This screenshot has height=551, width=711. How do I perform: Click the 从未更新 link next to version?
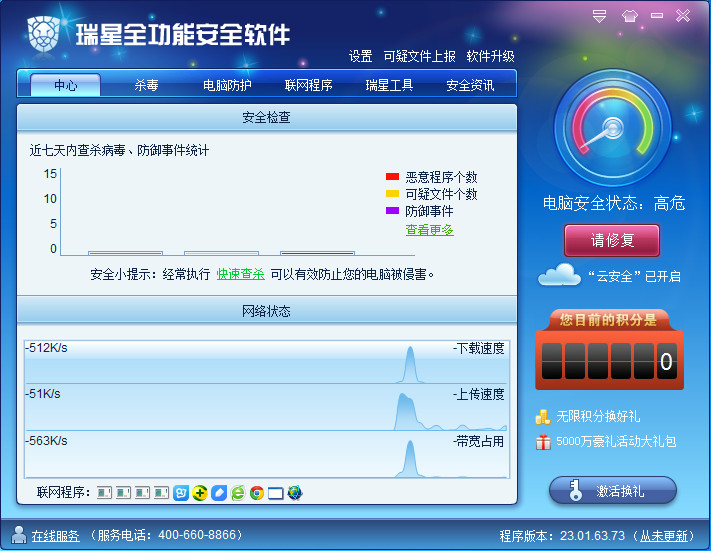click(666, 535)
